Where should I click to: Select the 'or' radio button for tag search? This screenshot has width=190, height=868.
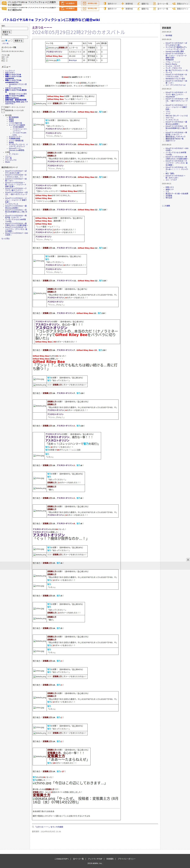11,40
